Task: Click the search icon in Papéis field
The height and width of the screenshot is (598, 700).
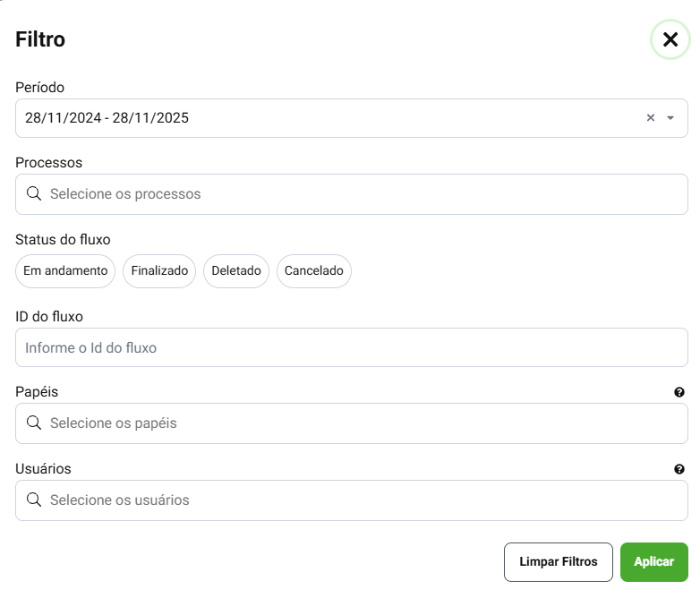Action: 34,423
